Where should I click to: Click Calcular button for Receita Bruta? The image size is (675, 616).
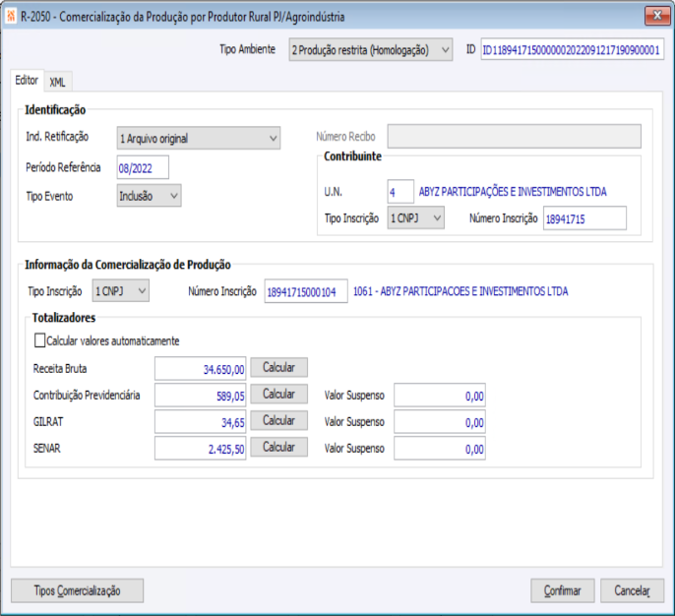click(x=279, y=368)
